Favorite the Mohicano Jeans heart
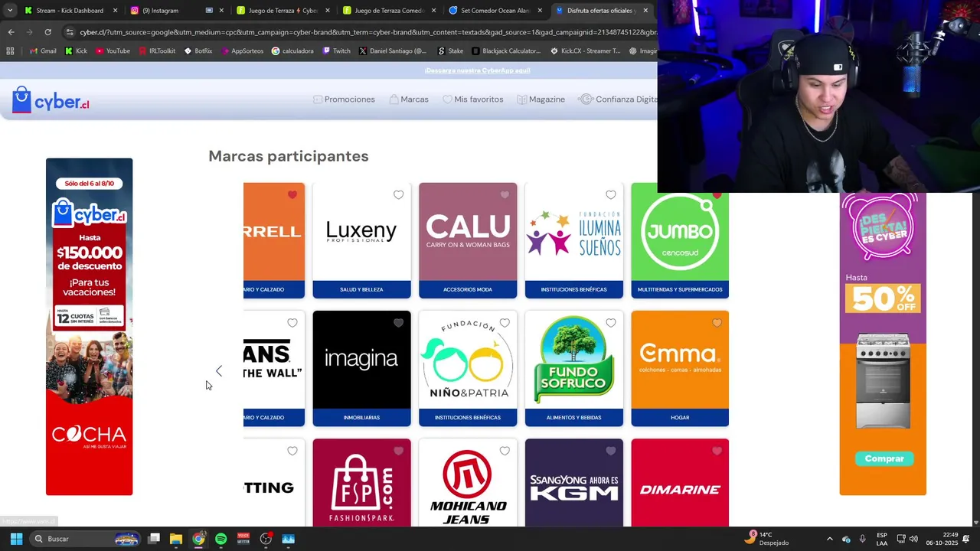This screenshot has height=551, width=980. point(505,451)
